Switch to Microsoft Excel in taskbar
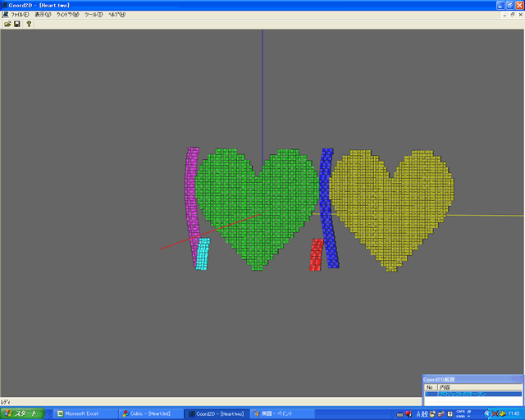 [x=82, y=413]
